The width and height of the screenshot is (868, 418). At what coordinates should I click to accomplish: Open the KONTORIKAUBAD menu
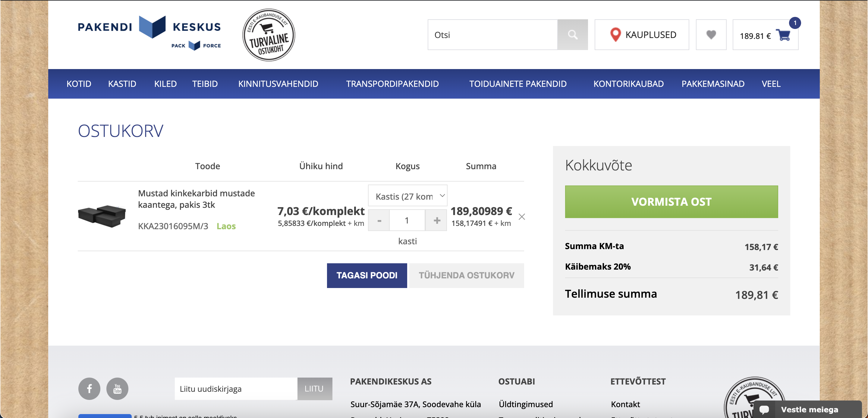point(629,84)
